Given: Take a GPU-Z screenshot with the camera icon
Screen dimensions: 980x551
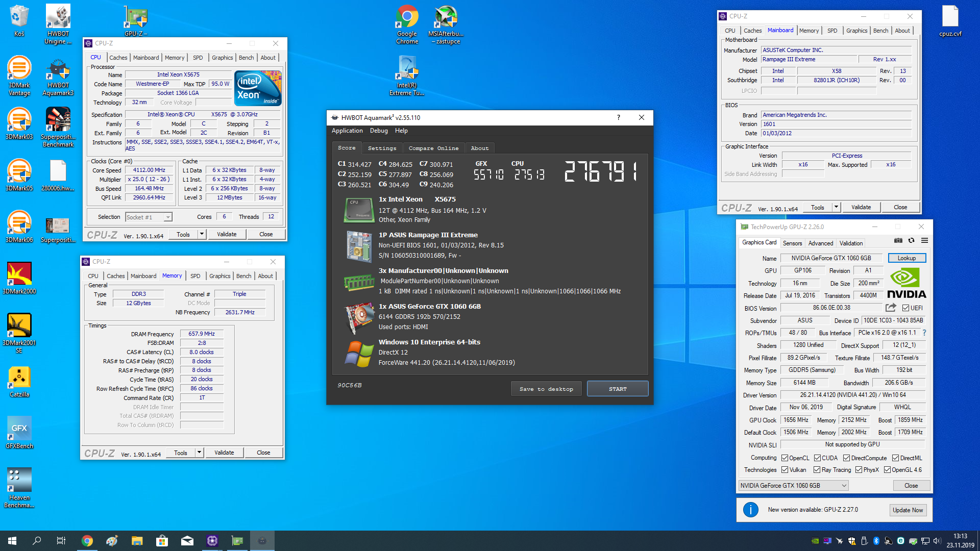Looking at the screenshot, I should 898,240.
